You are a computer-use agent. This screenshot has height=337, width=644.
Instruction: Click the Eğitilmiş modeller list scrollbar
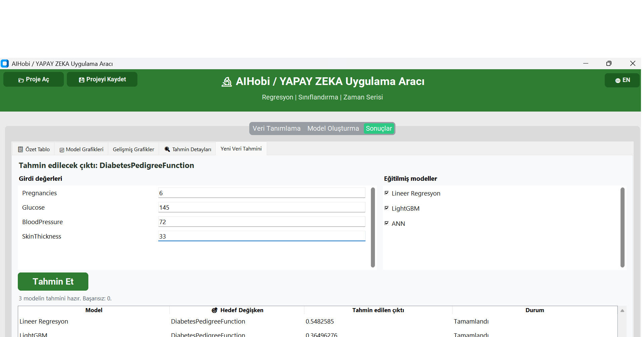tap(622, 227)
